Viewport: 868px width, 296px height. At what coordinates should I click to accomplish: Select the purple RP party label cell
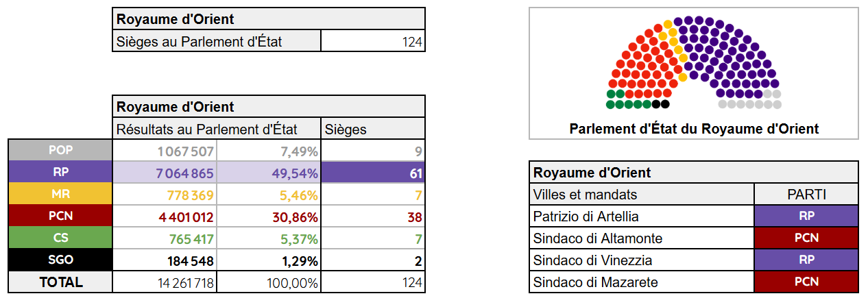coord(59,172)
